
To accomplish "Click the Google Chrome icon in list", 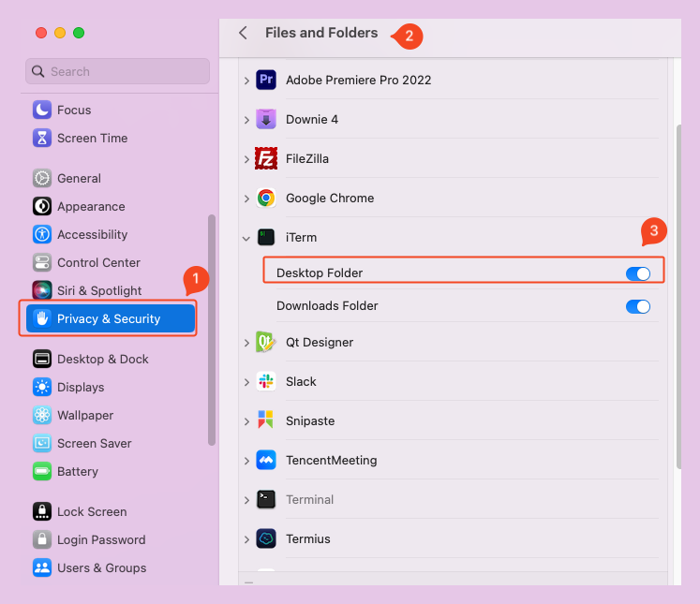I will (x=266, y=199).
